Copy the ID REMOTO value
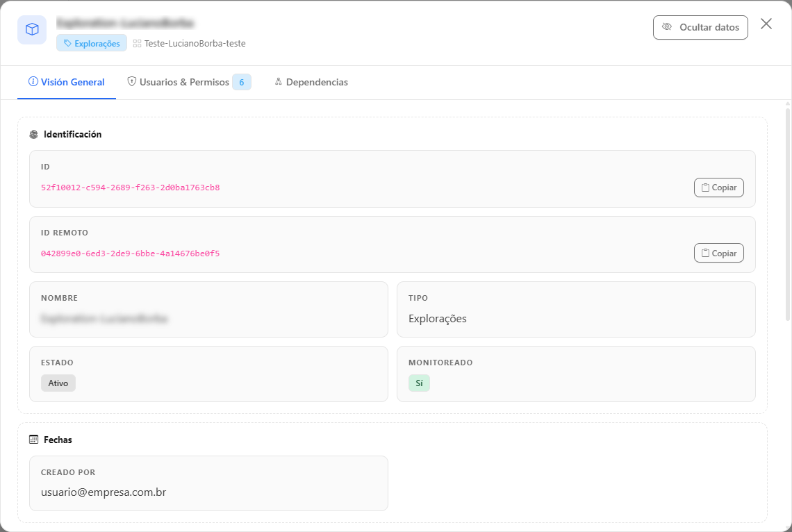The width and height of the screenshot is (792, 532). pos(718,253)
